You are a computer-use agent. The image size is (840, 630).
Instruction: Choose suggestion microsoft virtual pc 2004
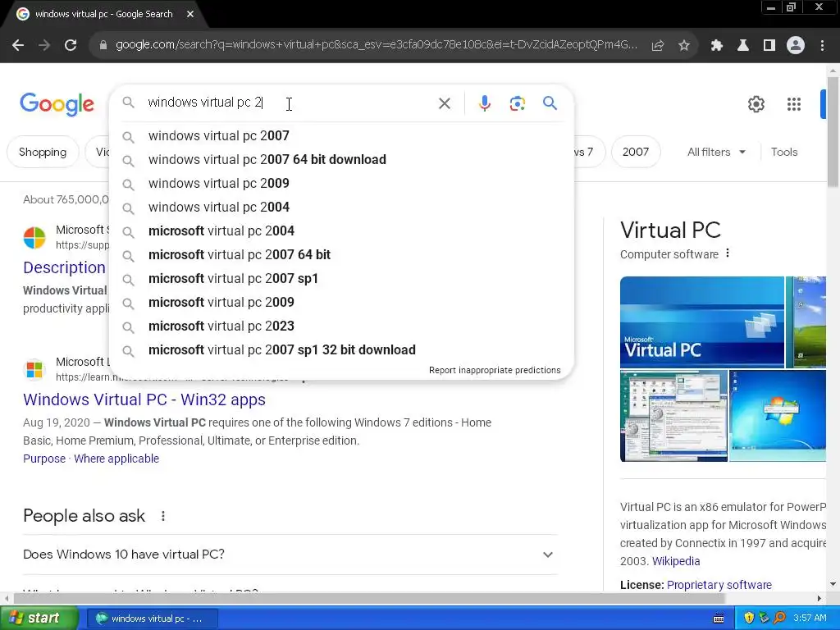[x=341, y=231]
